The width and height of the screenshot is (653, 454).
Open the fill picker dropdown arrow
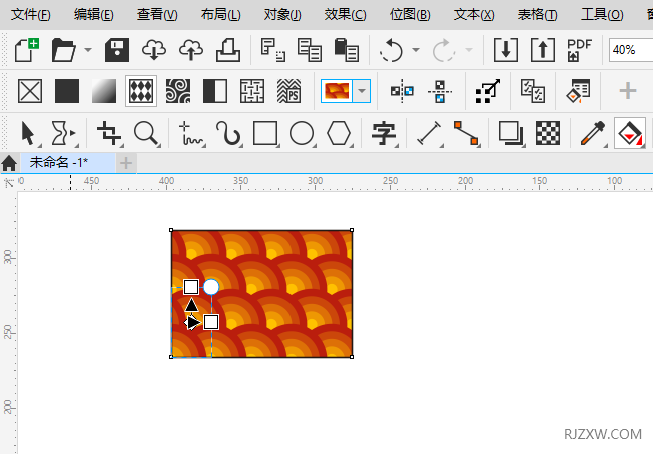click(362, 91)
